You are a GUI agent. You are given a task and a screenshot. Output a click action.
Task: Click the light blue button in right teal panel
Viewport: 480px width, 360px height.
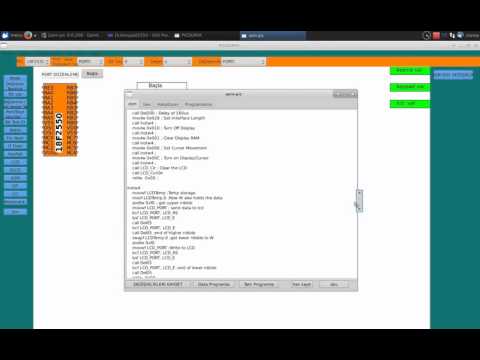453,75
